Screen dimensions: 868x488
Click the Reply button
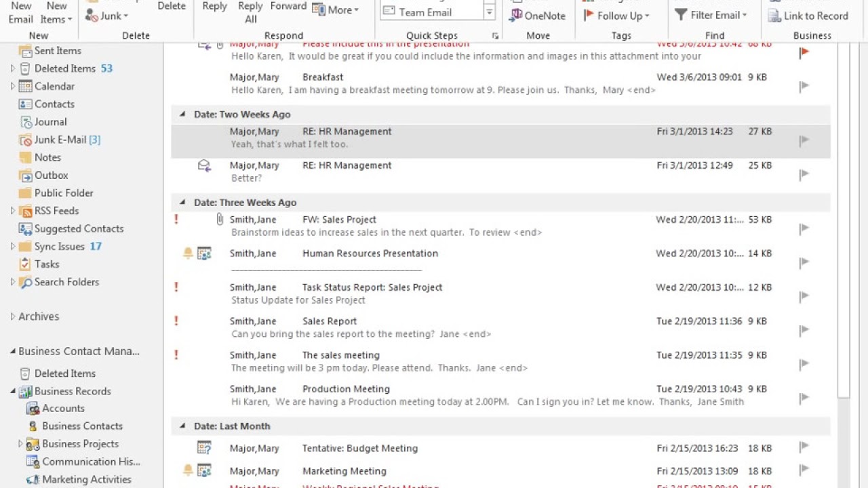[x=215, y=7]
